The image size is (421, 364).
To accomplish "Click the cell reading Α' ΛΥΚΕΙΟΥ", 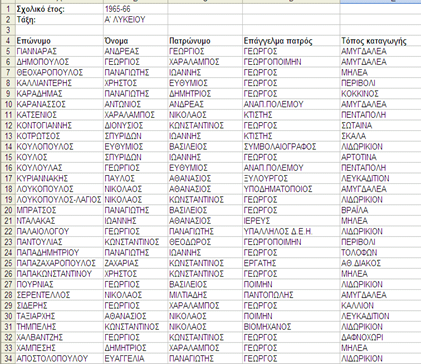I will [135, 20].
